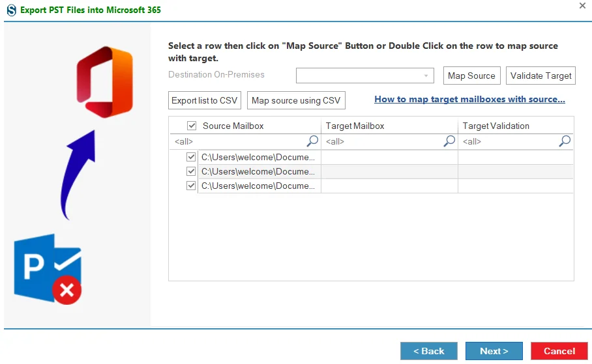
Task: Select the first source PST path row
Action: pyautogui.click(x=258, y=157)
